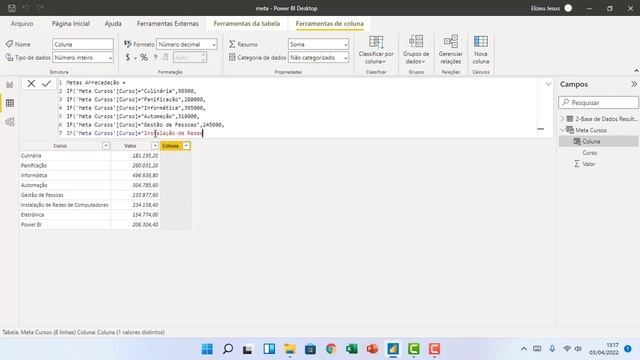The height and width of the screenshot is (360, 640).
Task: Switch to Ferramentas da tabela tab
Action: click(247, 24)
